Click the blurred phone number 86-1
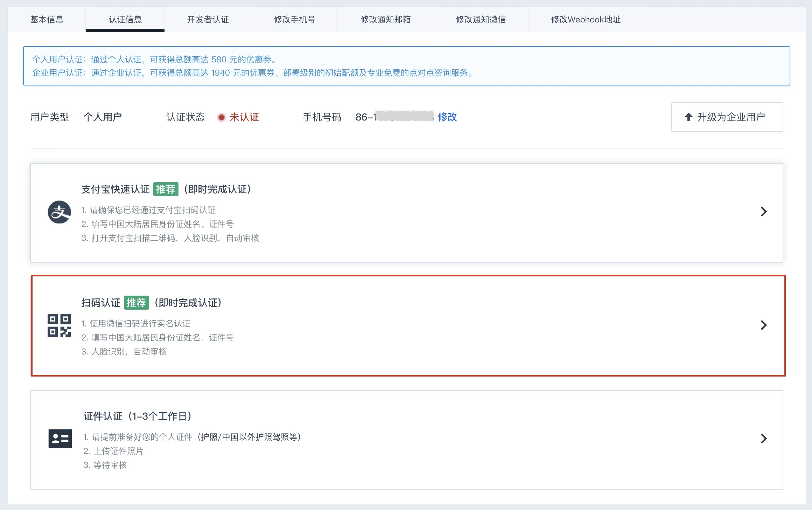This screenshot has height=510, width=812. click(395, 117)
